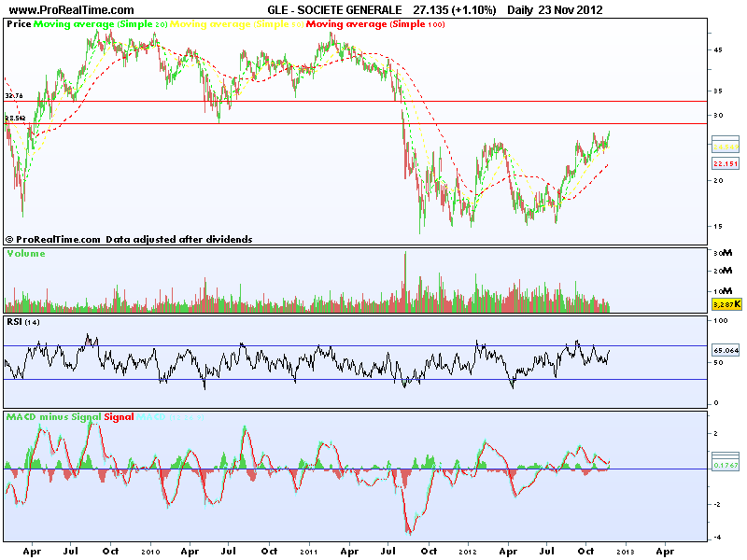Screen dimensions: 747x560
Task: Click the 15 price axis label
Action: click(717, 226)
